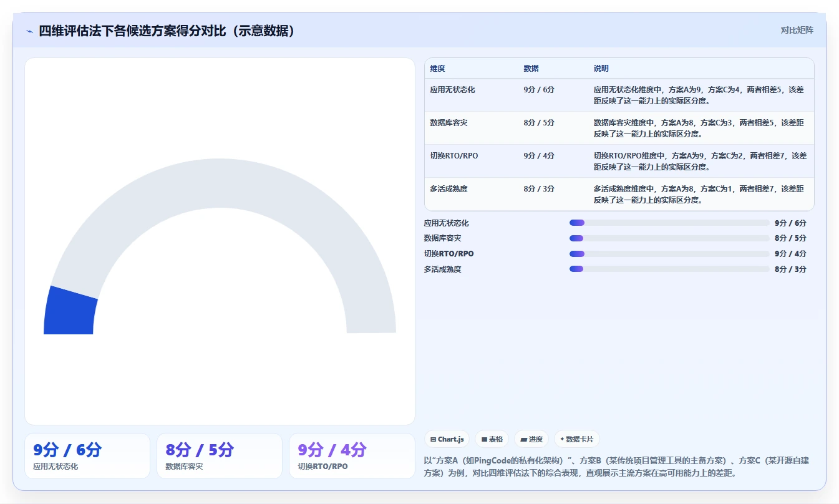Screen dimensions: 839x504
Task: Select the 进度 tag chip
Action: pyautogui.click(x=531, y=439)
